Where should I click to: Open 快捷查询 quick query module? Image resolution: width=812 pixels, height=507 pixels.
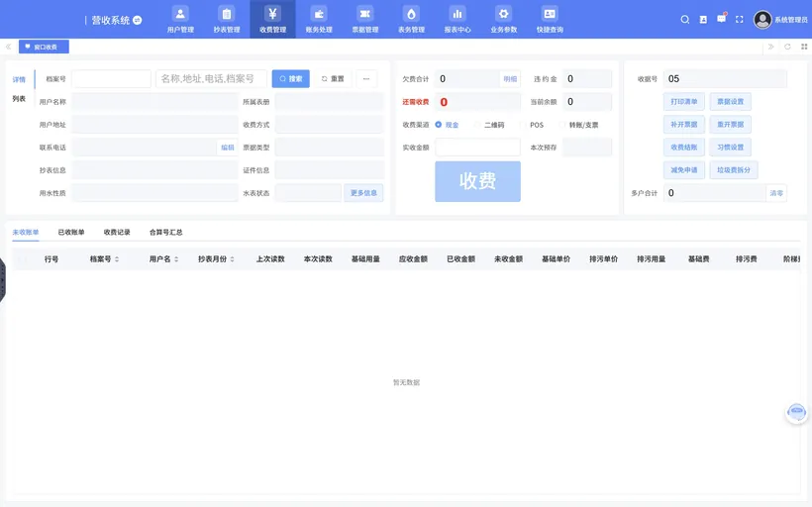tap(550, 19)
